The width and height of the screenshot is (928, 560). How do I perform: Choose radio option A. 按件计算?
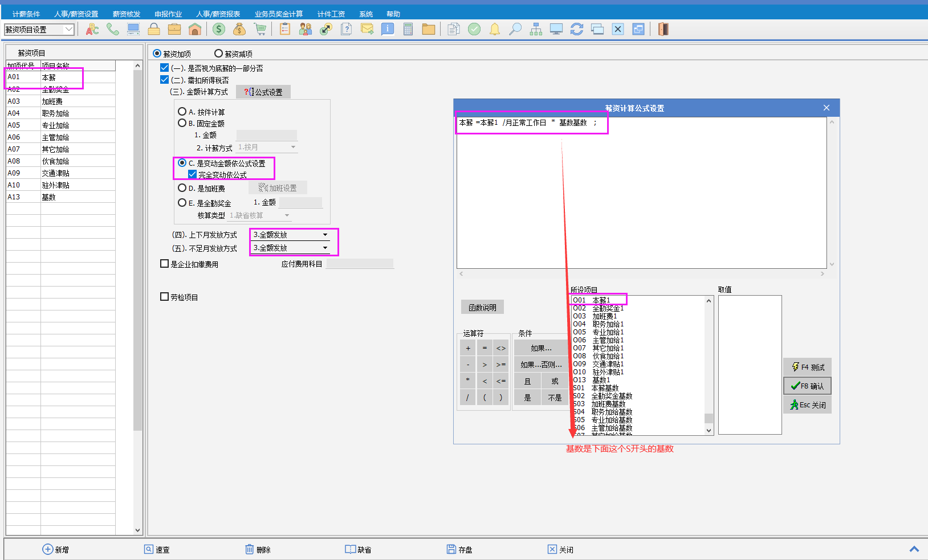pyautogui.click(x=182, y=112)
